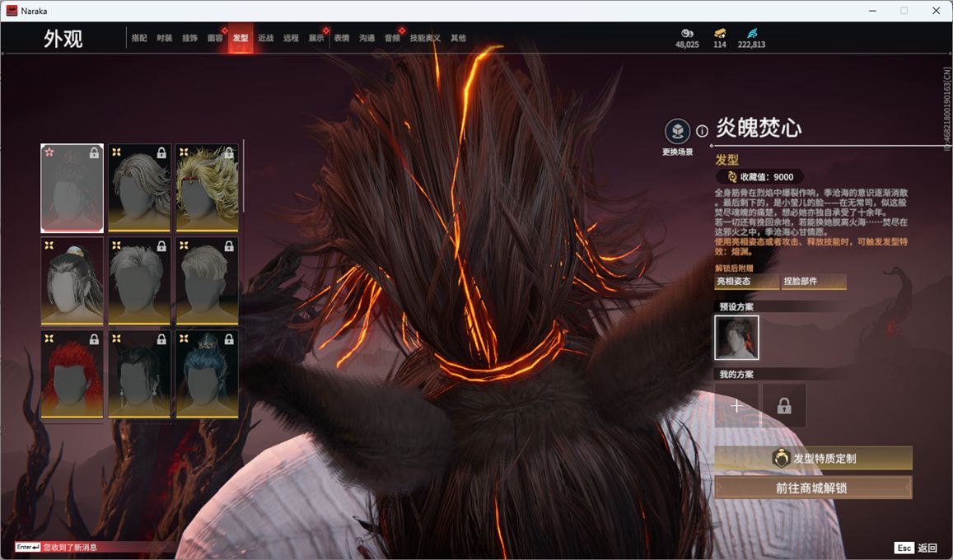Click the 更换场景 scene change icon
This screenshot has width=953, height=560.
677,131
